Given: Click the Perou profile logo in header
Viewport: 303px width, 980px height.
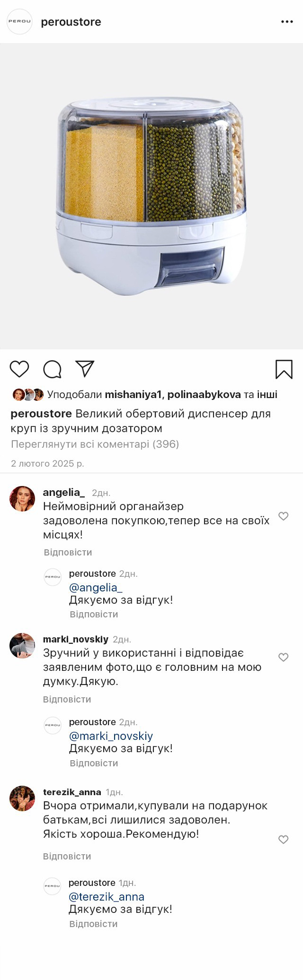Looking at the screenshot, I should pyautogui.click(x=19, y=22).
